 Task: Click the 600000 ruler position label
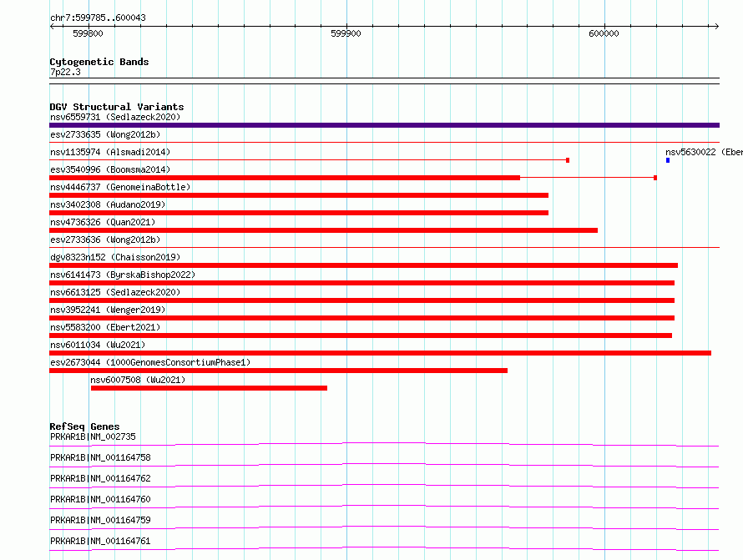click(x=604, y=33)
